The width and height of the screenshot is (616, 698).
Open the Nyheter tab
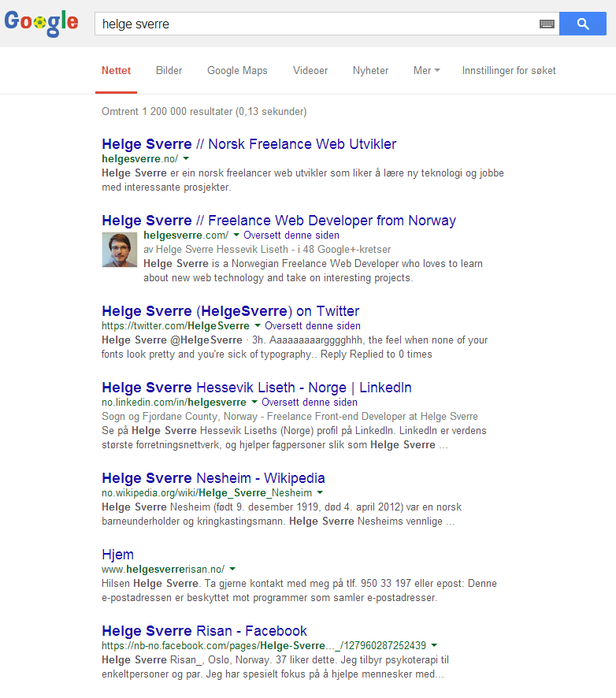click(371, 71)
